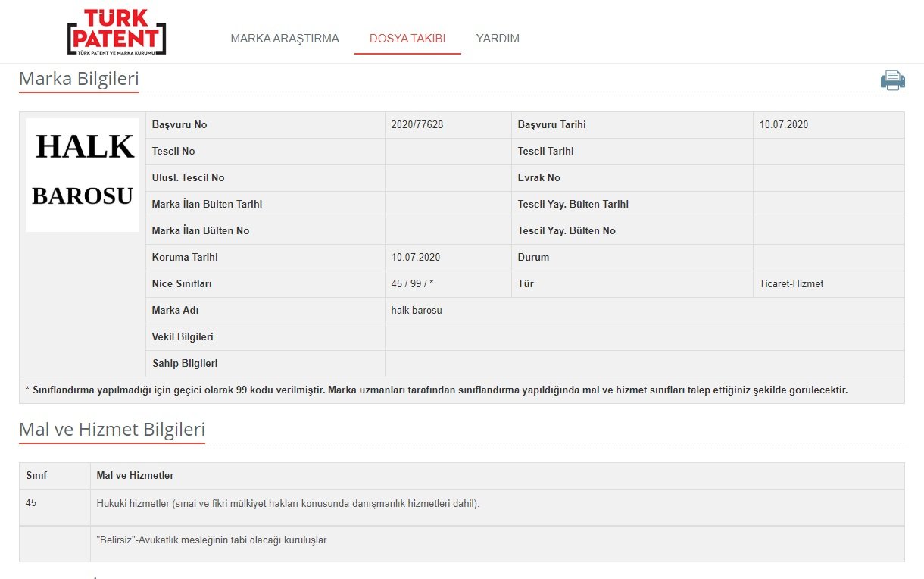Click the Marka Adı value halk barosu
Image resolution: width=924 pixels, height=579 pixels.
(417, 311)
